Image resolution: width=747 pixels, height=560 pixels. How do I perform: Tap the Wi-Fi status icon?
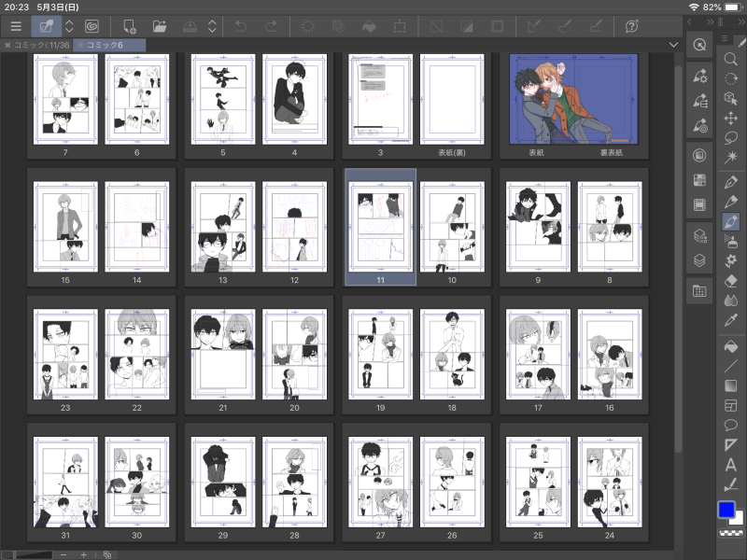click(694, 7)
